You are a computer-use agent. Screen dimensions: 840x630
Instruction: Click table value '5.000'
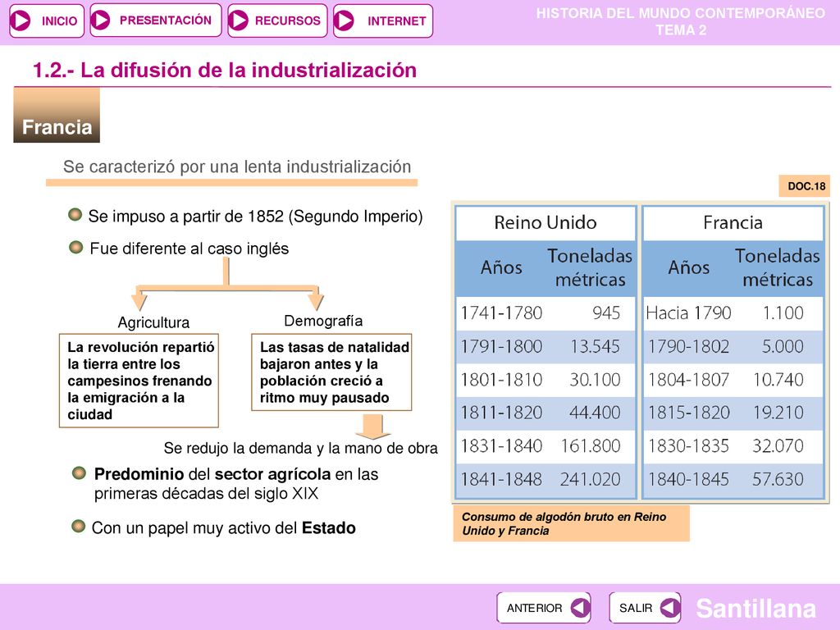pyautogui.click(x=783, y=347)
